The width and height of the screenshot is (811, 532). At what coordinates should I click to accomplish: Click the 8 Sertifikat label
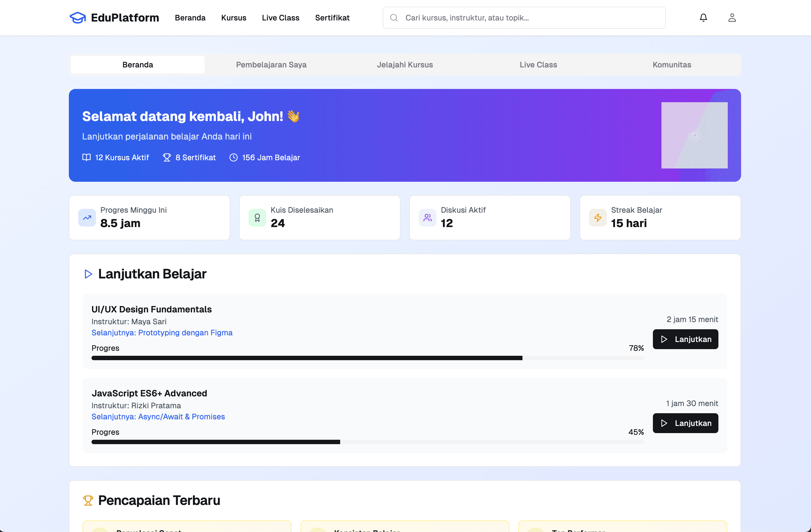point(196,157)
